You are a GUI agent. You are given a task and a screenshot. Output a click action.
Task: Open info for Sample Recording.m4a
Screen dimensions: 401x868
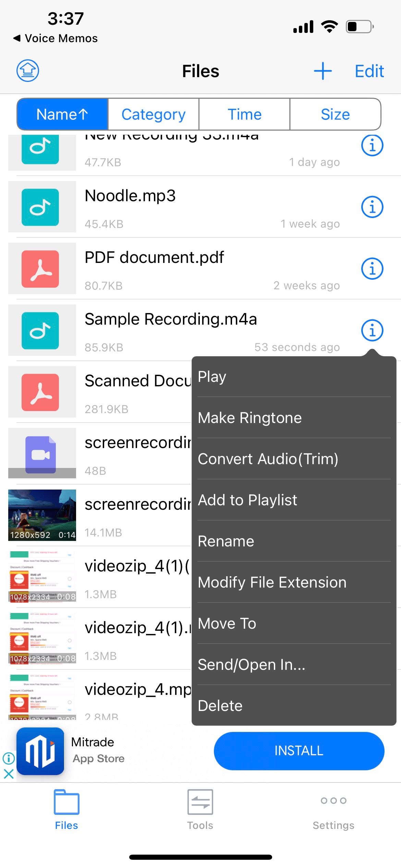(x=372, y=330)
